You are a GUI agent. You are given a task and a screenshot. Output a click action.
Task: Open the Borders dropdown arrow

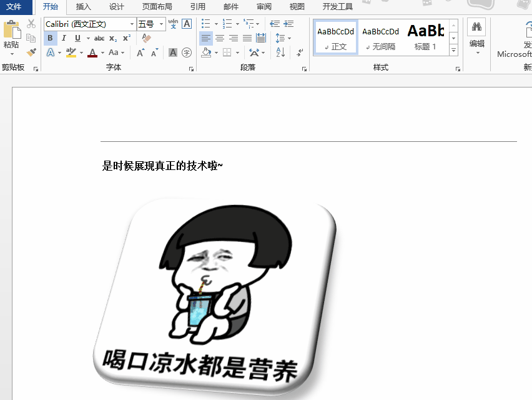point(237,52)
